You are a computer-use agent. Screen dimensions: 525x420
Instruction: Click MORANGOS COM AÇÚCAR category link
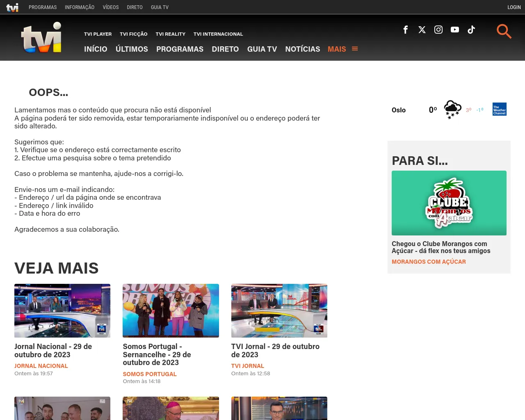click(429, 262)
